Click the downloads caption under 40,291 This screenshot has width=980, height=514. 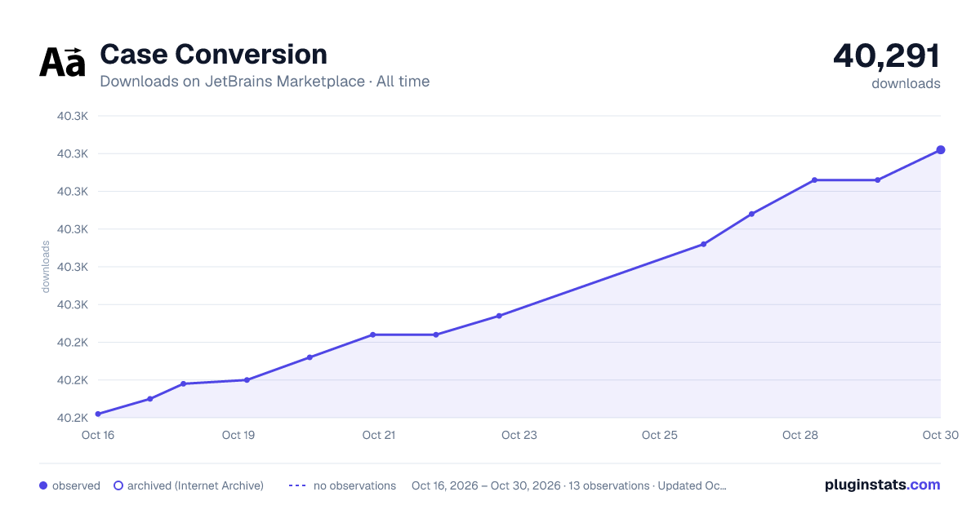point(906,83)
